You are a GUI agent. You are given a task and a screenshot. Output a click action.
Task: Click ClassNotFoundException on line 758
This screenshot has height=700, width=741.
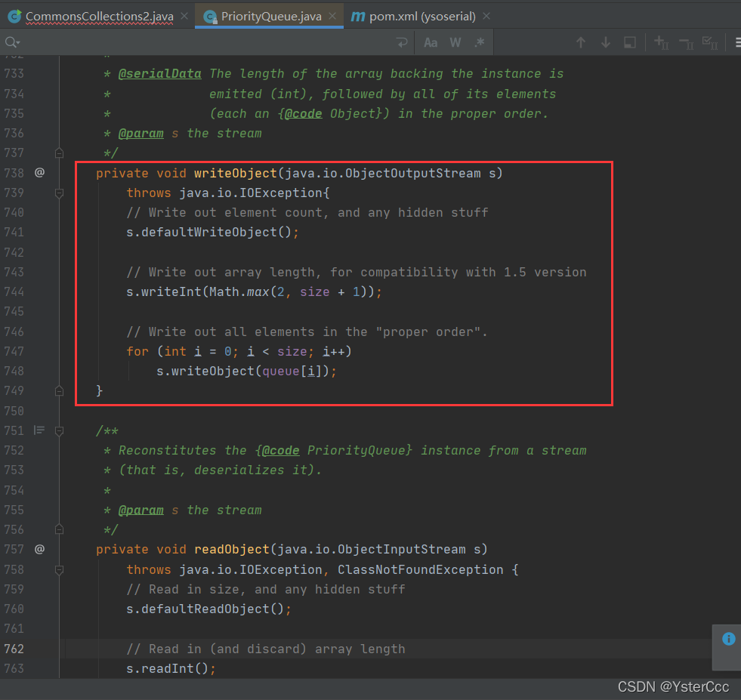[421, 569]
